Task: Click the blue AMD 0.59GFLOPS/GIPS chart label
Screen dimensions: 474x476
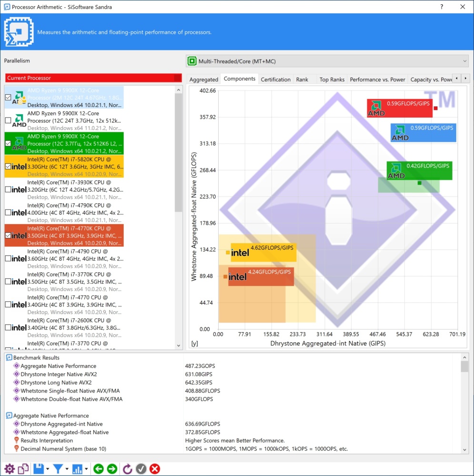Action: [x=423, y=133]
